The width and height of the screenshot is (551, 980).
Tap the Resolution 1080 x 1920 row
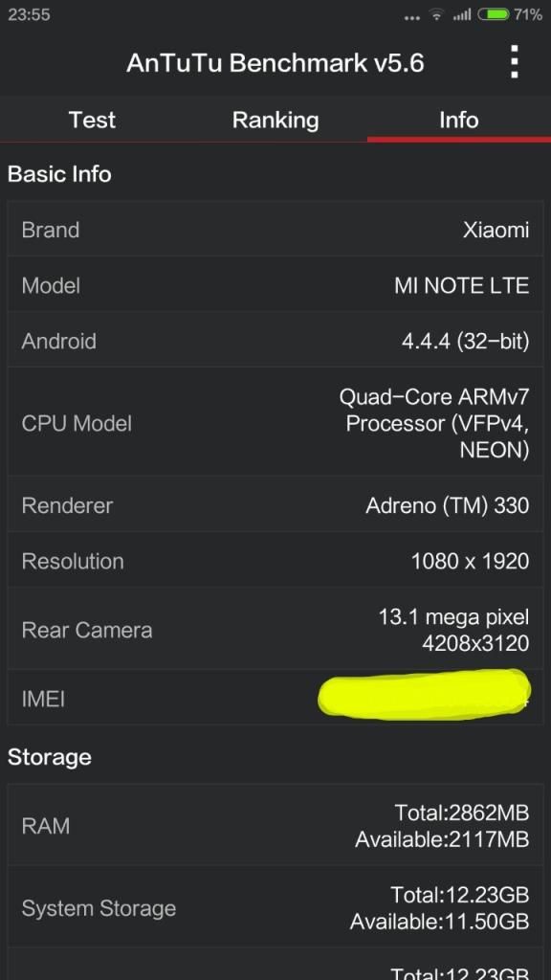[275, 561]
